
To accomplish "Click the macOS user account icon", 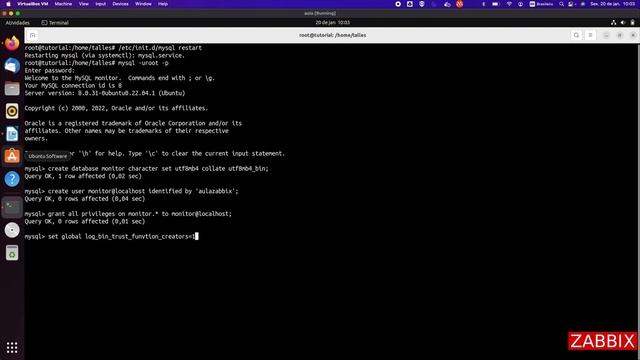I will tap(520, 4).
